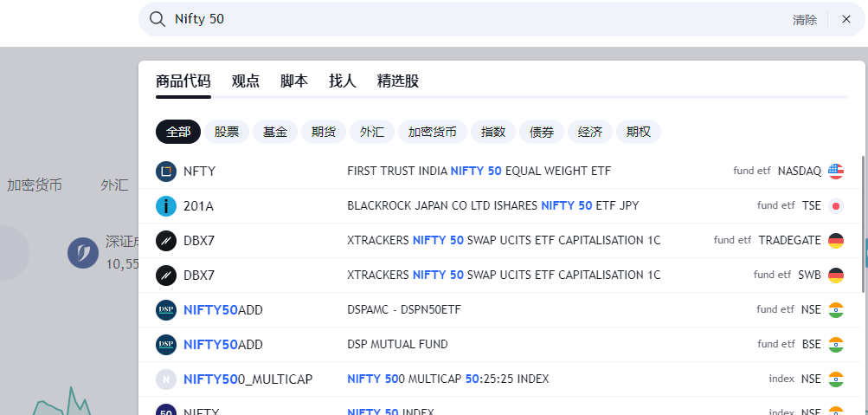Select the 经济 filter chip

coord(590,132)
